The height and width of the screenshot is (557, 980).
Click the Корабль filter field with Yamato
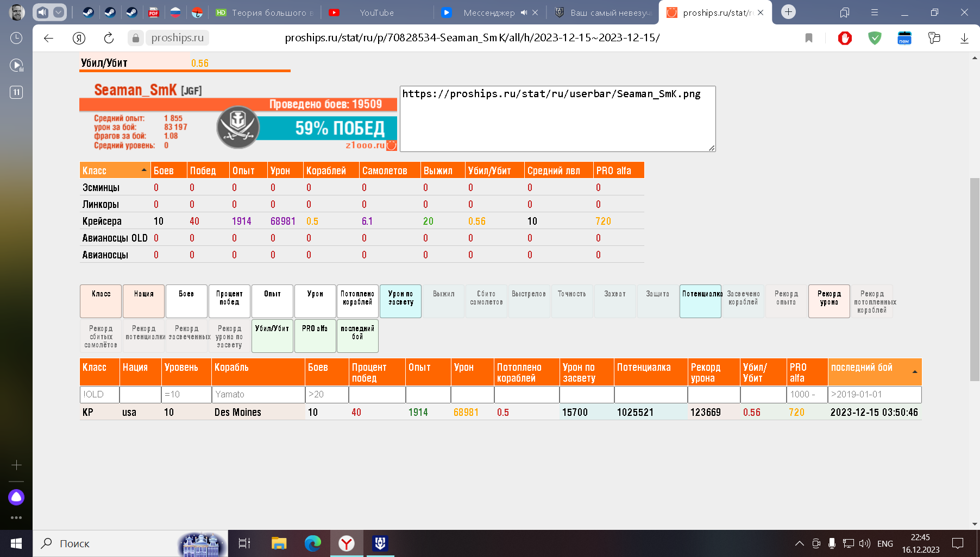point(258,394)
